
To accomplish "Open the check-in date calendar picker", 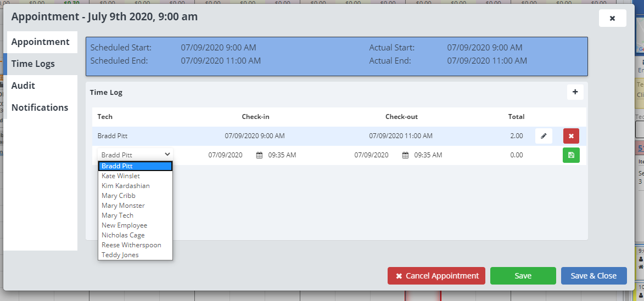I will coord(259,155).
